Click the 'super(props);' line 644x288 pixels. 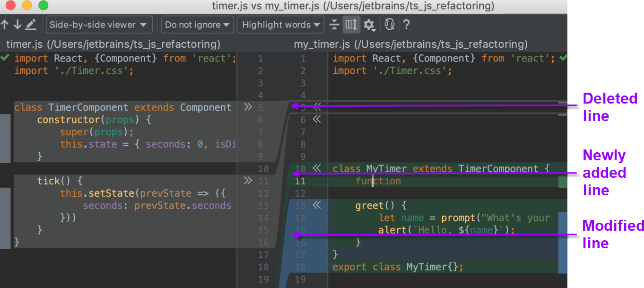click(97, 132)
